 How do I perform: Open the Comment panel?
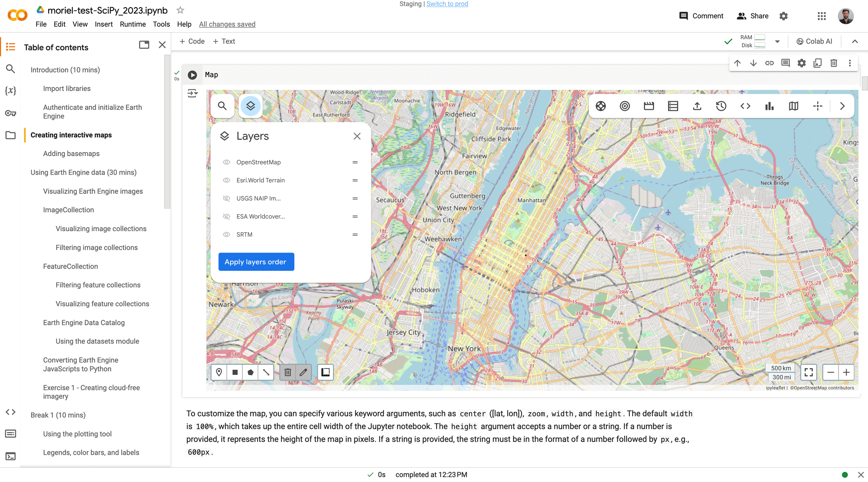(701, 16)
